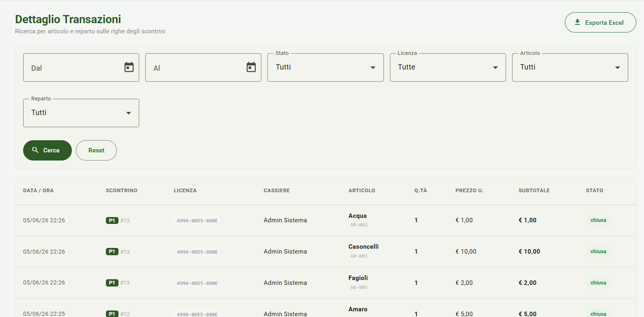Click the chiusa status chip for Acqua

coord(598,220)
